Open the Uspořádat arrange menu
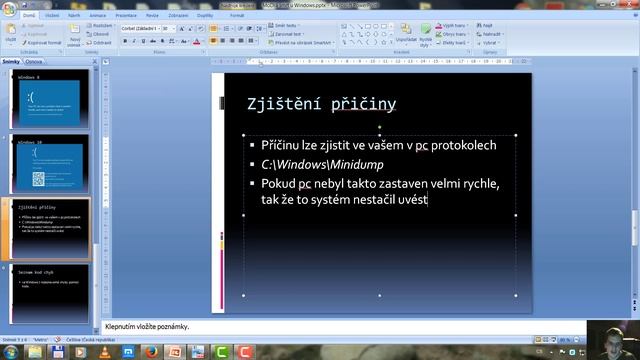Screen dimensions: 640x360 (x=406, y=33)
